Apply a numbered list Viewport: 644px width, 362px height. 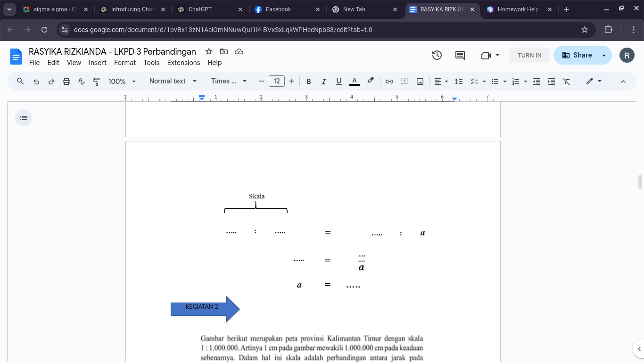pos(516,81)
